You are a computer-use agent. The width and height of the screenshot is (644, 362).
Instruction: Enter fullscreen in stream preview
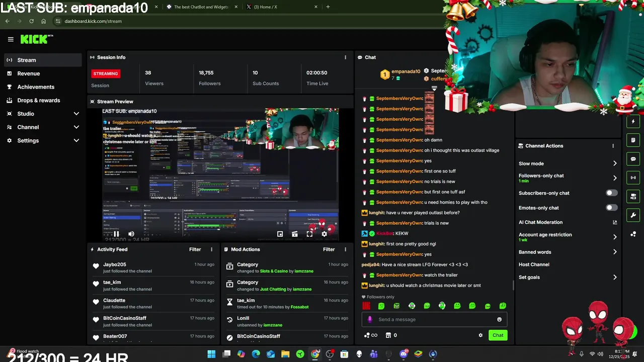point(309,234)
